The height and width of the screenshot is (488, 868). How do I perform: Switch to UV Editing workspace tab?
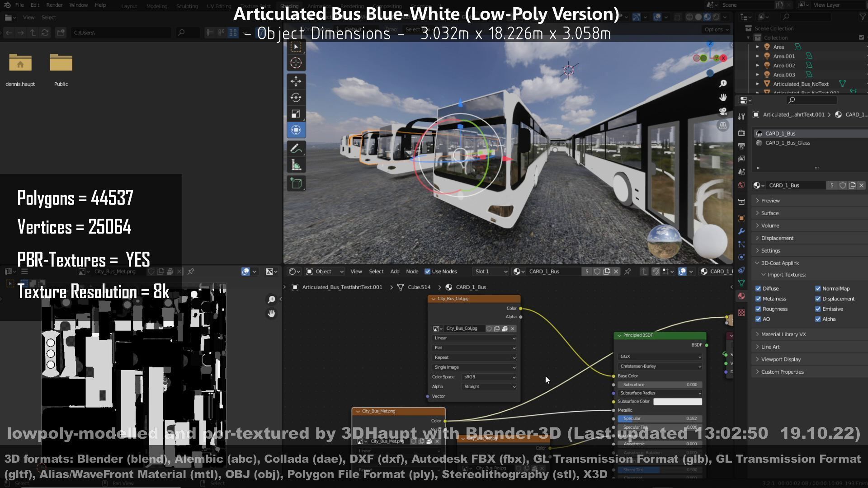tap(219, 6)
